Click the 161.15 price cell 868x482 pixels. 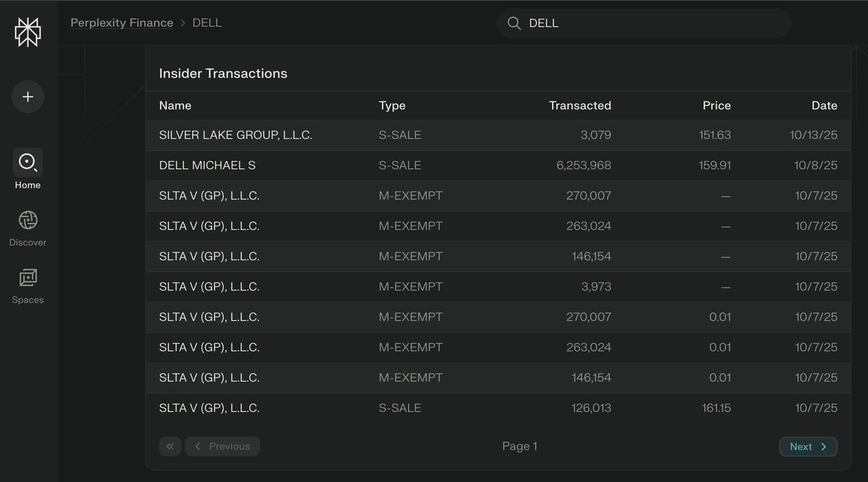(716, 408)
